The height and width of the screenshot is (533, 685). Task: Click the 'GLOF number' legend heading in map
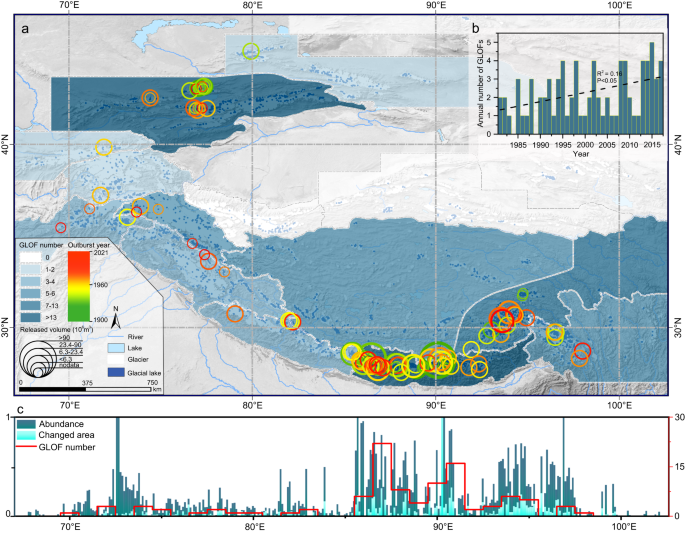[x=41, y=246]
